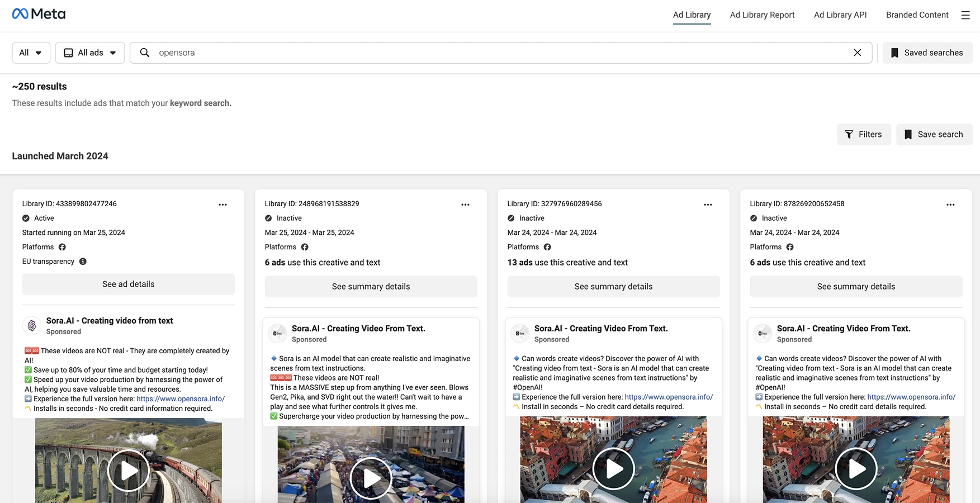
Task: Expand the All country dropdown
Action: 31,53
